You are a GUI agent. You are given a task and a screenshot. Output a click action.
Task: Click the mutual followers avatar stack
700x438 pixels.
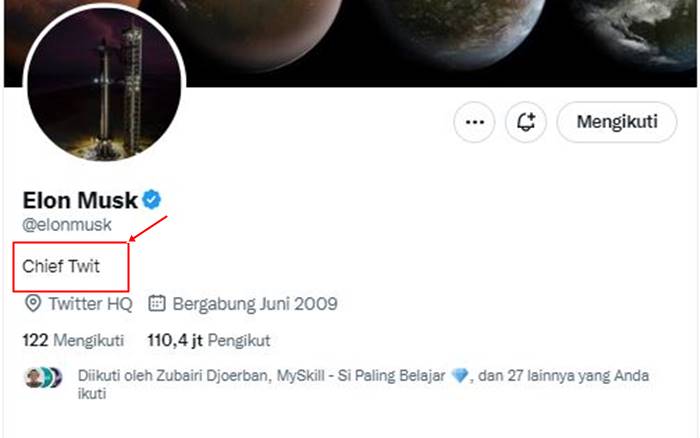(43, 377)
